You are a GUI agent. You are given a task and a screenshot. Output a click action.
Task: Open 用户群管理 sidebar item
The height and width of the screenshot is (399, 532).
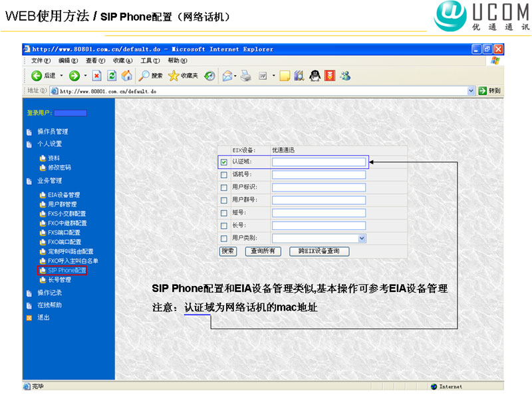click(x=62, y=205)
